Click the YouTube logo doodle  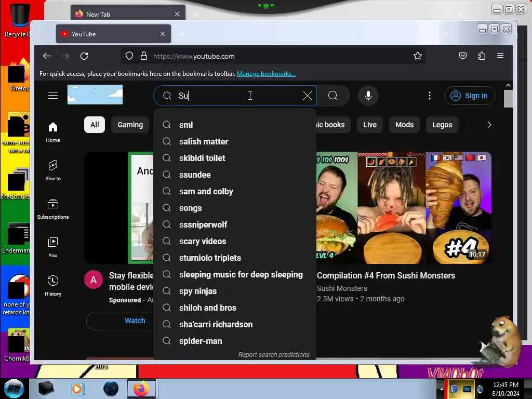tap(95, 95)
